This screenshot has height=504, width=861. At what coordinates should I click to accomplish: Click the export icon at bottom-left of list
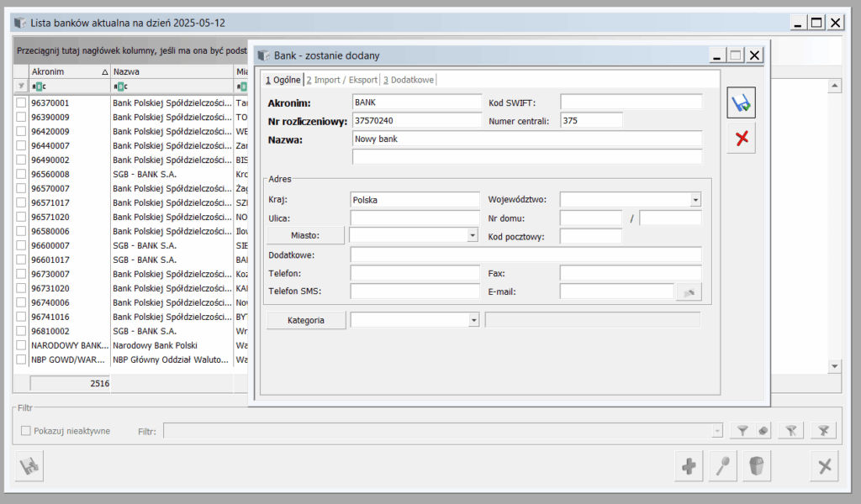(x=30, y=466)
